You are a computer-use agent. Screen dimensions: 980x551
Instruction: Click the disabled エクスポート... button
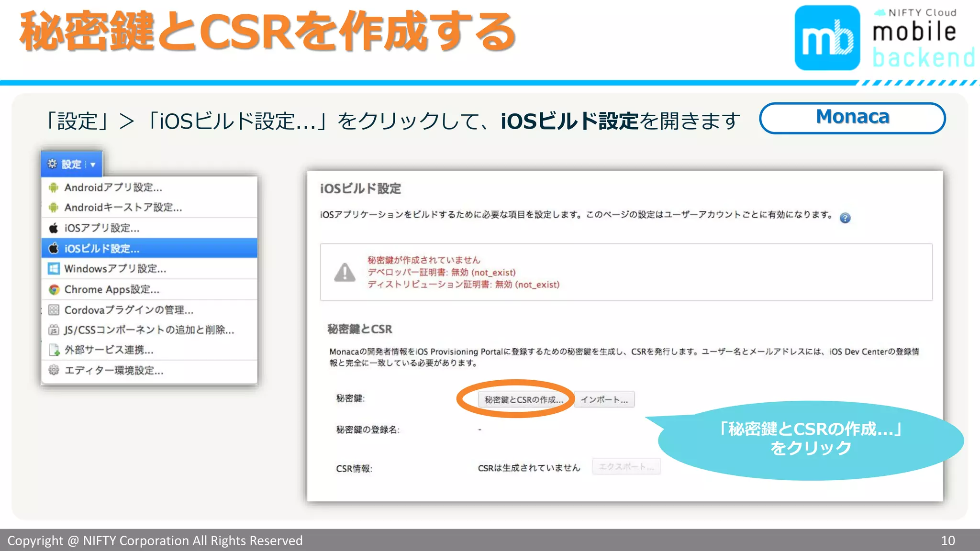[x=626, y=466]
